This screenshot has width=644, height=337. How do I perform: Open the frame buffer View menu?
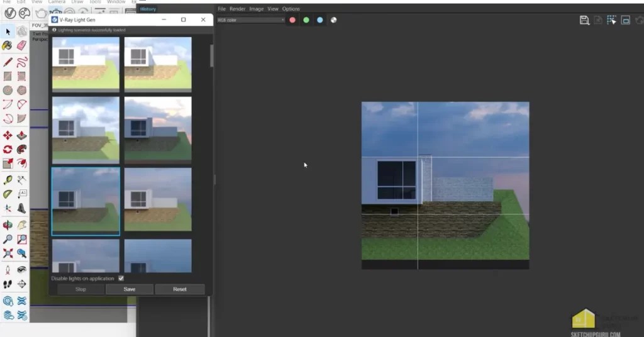click(x=273, y=9)
